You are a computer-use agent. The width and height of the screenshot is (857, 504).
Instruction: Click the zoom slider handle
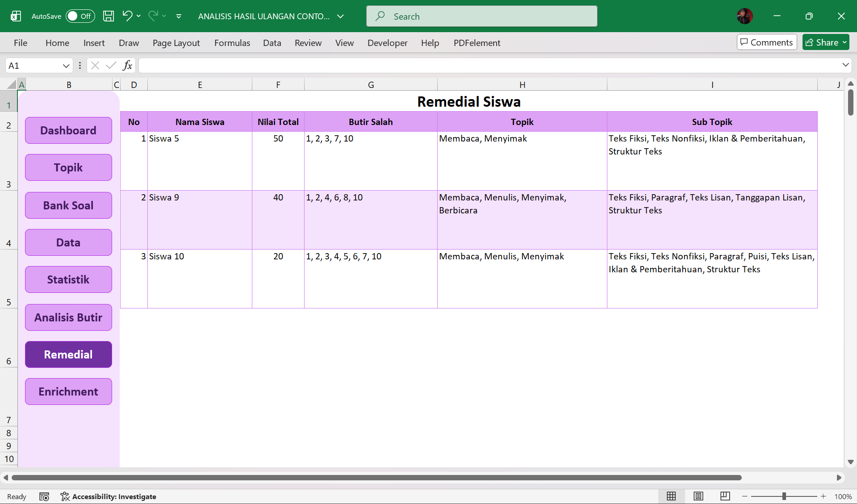784,496
